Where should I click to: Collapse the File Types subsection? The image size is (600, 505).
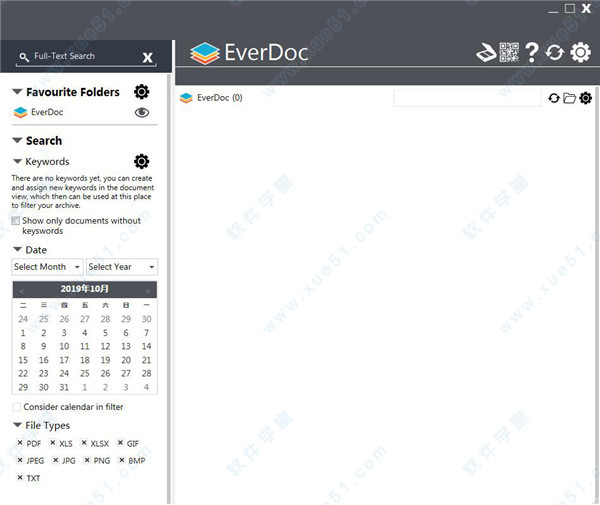click(x=18, y=425)
